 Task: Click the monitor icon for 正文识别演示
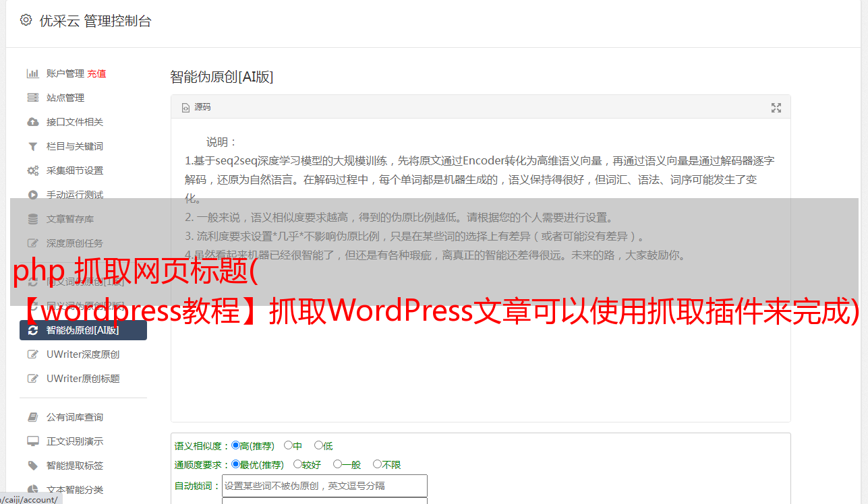point(32,441)
